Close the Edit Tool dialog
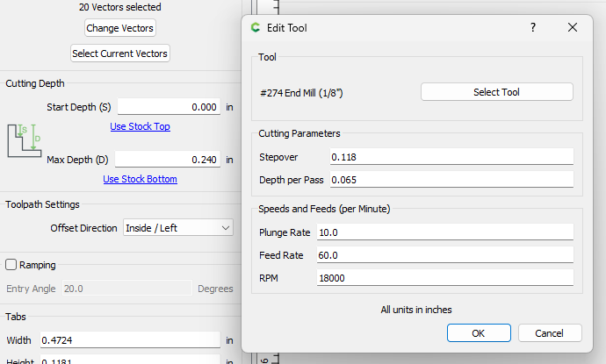 tap(573, 28)
